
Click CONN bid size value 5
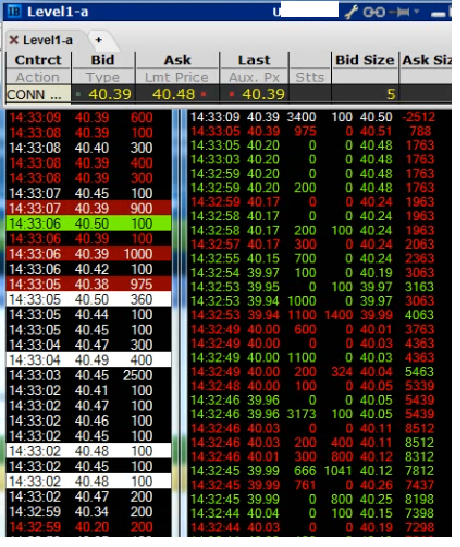[391, 94]
